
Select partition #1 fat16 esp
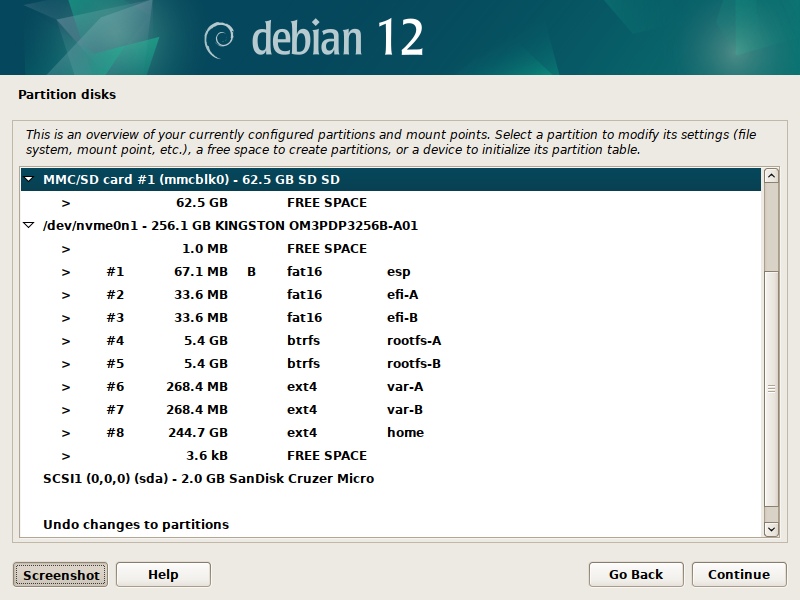(x=391, y=271)
